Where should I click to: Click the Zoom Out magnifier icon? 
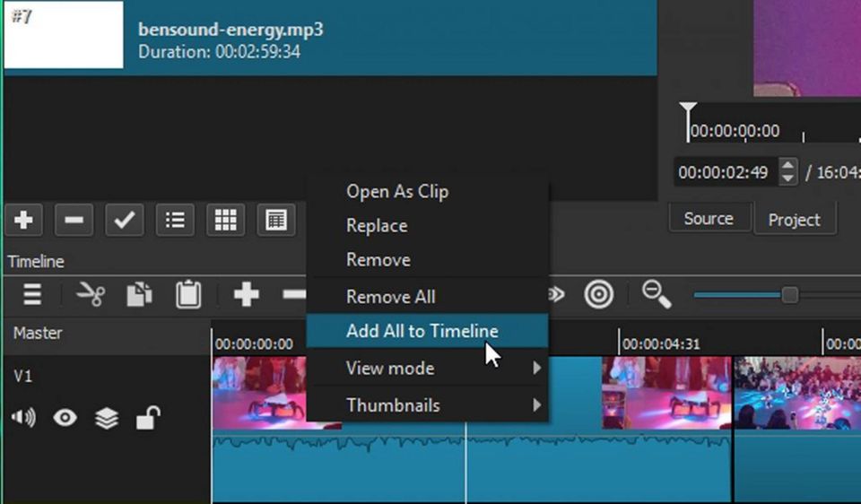[x=657, y=294]
